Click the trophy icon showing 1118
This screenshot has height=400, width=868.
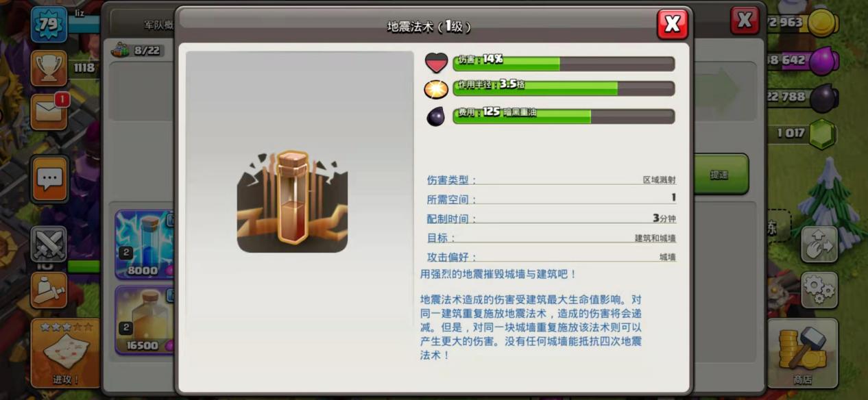(49, 67)
